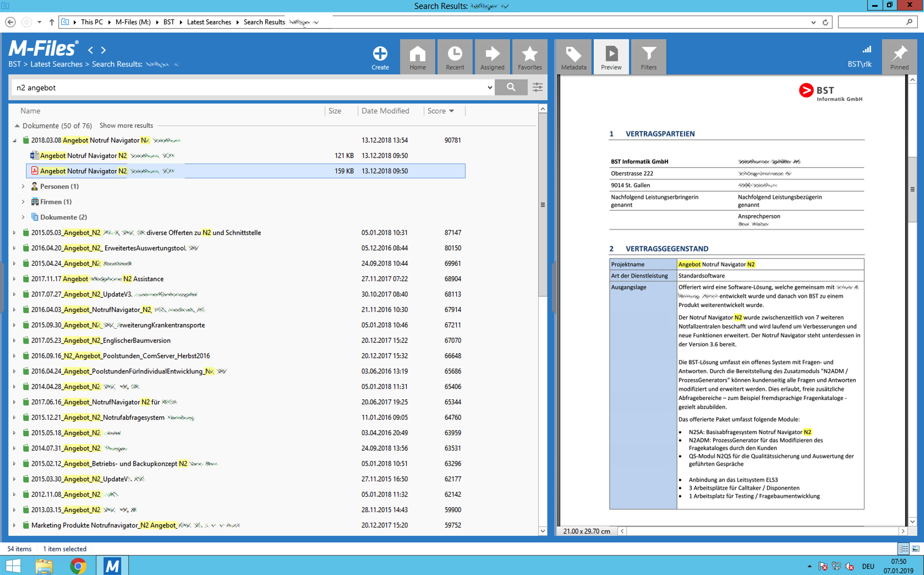Switch to the Metadata tab
The image size is (924, 575).
click(x=573, y=57)
